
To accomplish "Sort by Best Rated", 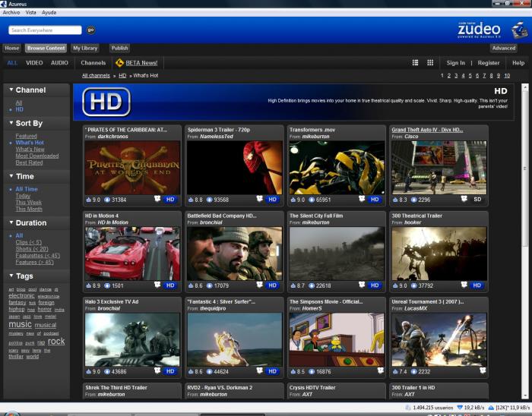I will coord(29,162).
